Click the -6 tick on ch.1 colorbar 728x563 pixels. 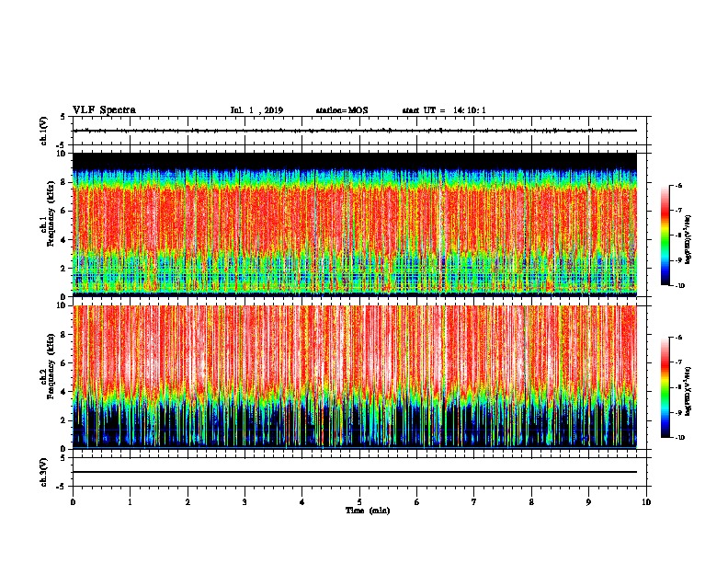(x=678, y=186)
